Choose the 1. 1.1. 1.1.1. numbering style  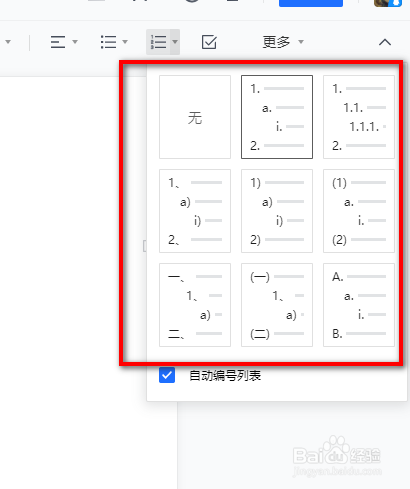pyautogui.click(x=359, y=117)
